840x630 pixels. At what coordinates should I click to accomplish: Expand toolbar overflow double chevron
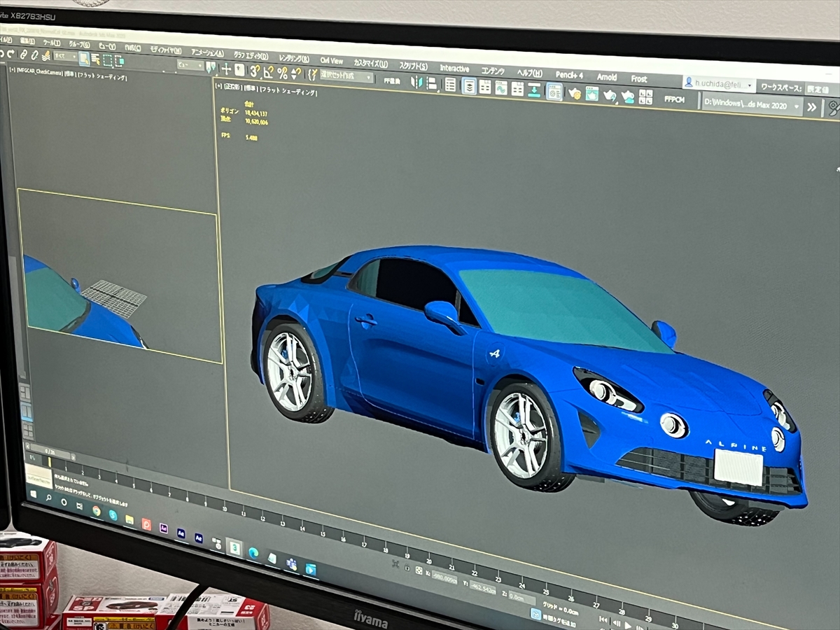click(x=812, y=107)
